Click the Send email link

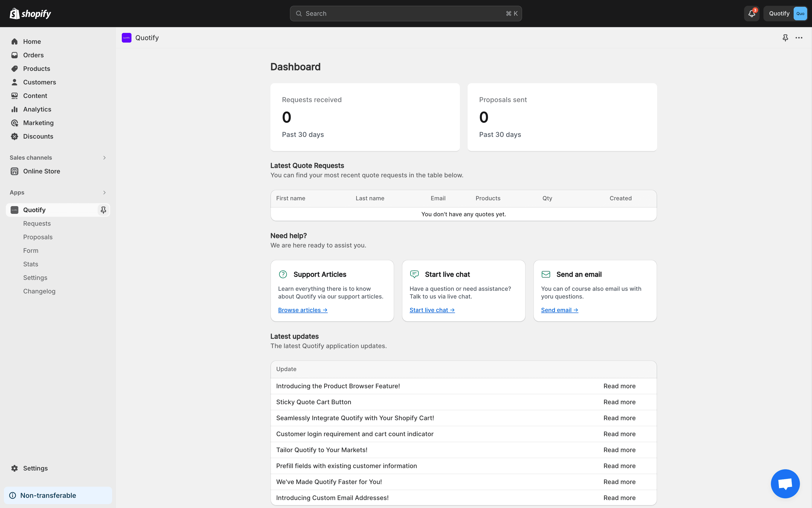pos(559,310)
